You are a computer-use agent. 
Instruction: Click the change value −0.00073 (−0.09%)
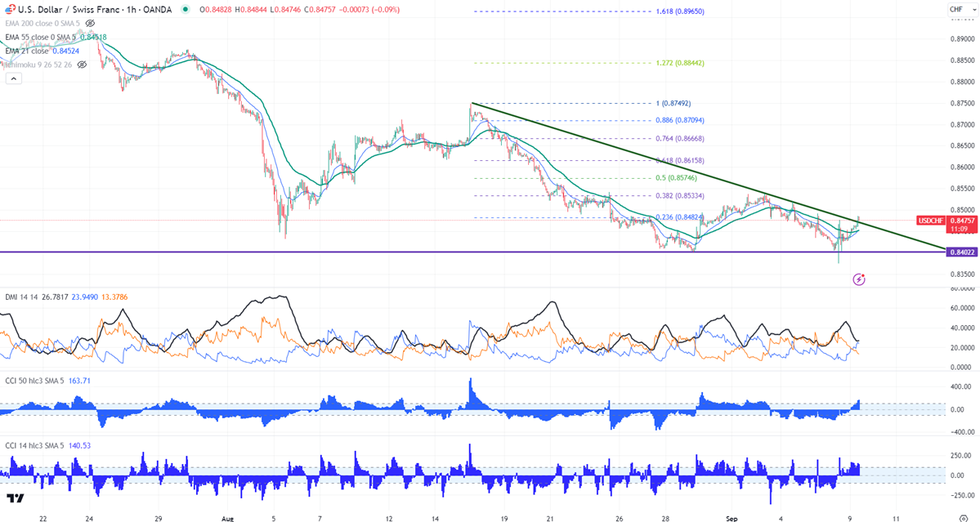coord(370,9)
